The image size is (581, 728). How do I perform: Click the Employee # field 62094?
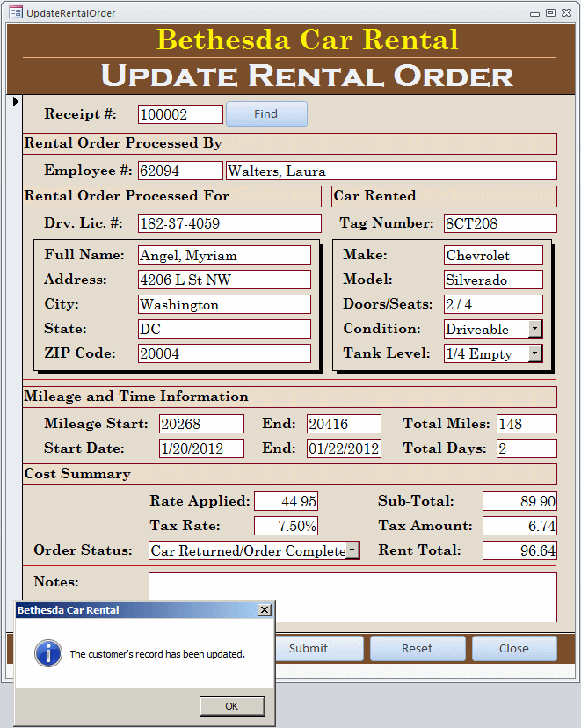pyautogui.click(x=180, y=171)
